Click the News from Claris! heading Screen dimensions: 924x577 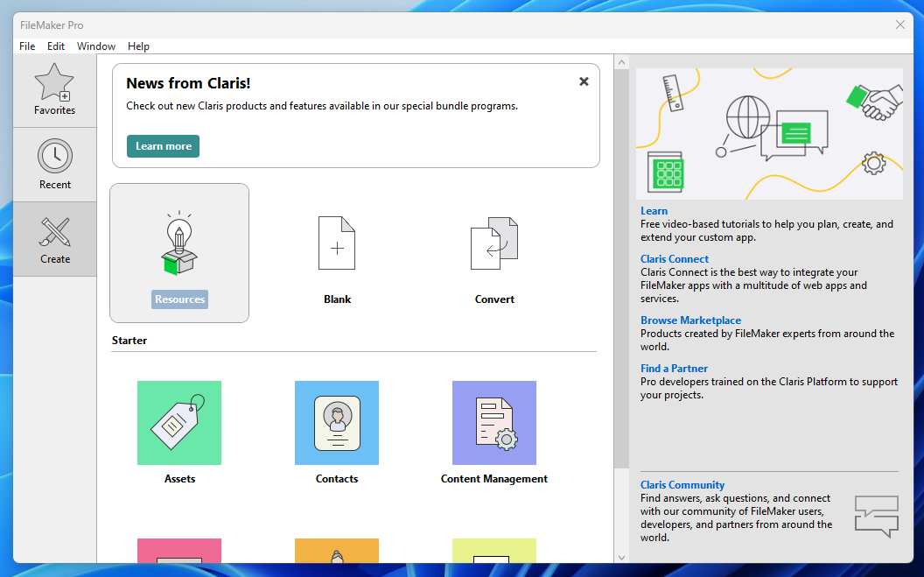188,83
